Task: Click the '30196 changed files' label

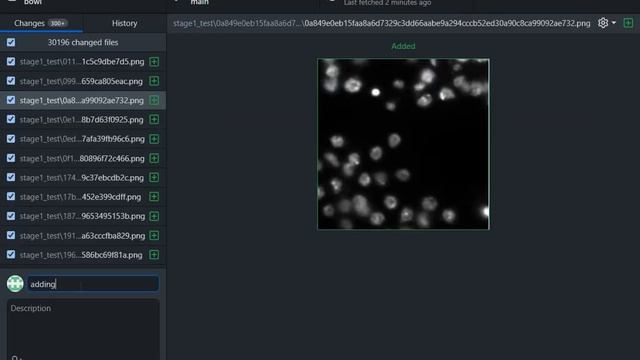Action: 83,42
